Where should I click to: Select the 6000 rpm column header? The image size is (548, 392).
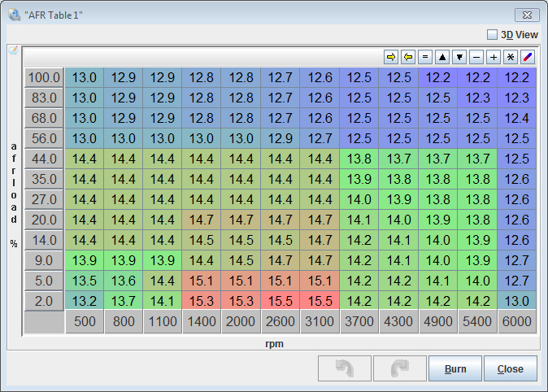[x=517, y=321]
